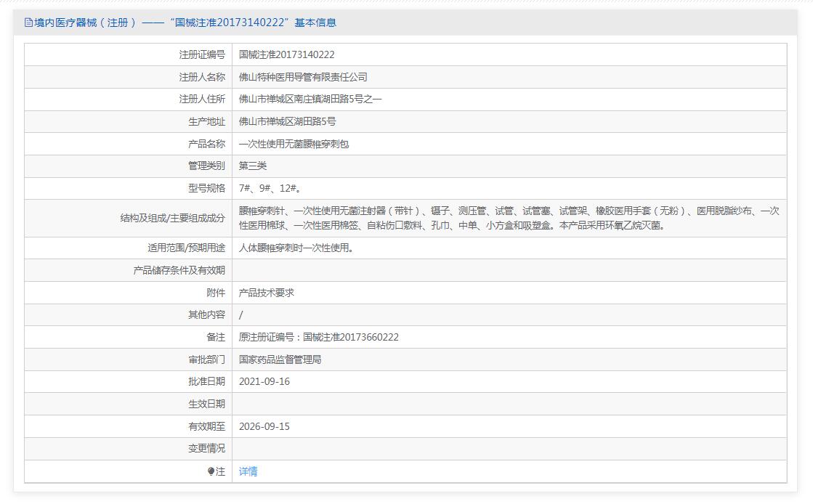This screenshot has width=813, height=504.
Task: Click the lightbulb icon beside 注 label
Action: pyautogui.click(x=211, y=471)
